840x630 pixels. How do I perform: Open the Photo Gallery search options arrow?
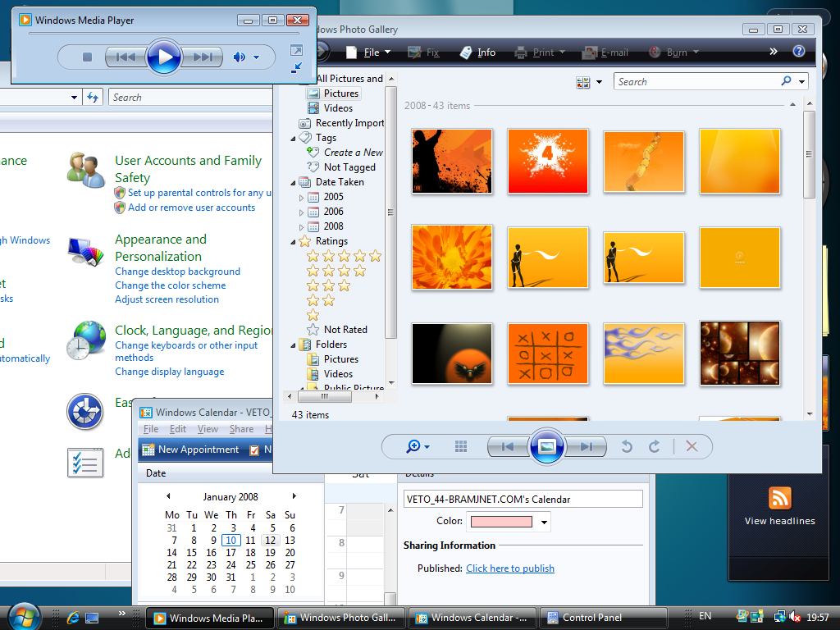coord(802,82)
